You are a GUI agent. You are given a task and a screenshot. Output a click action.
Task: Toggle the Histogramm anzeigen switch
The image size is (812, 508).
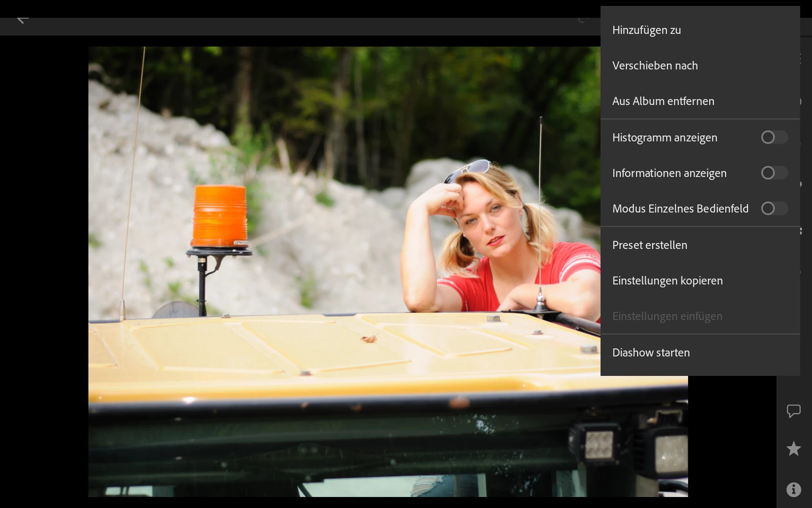point(774,137)
